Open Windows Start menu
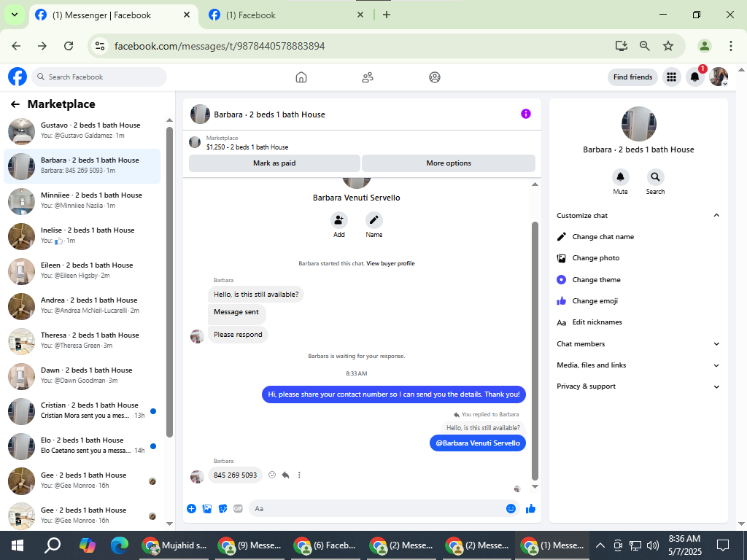 [x=18, y=545]
